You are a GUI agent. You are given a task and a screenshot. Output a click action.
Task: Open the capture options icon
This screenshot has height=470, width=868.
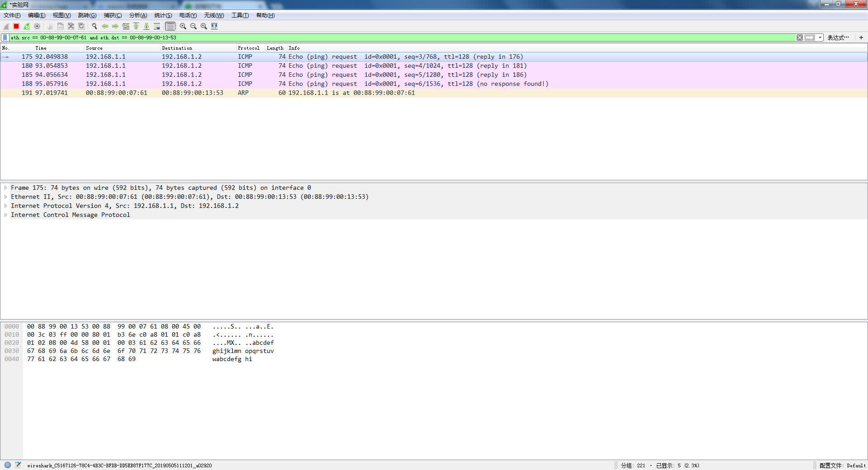38,26
